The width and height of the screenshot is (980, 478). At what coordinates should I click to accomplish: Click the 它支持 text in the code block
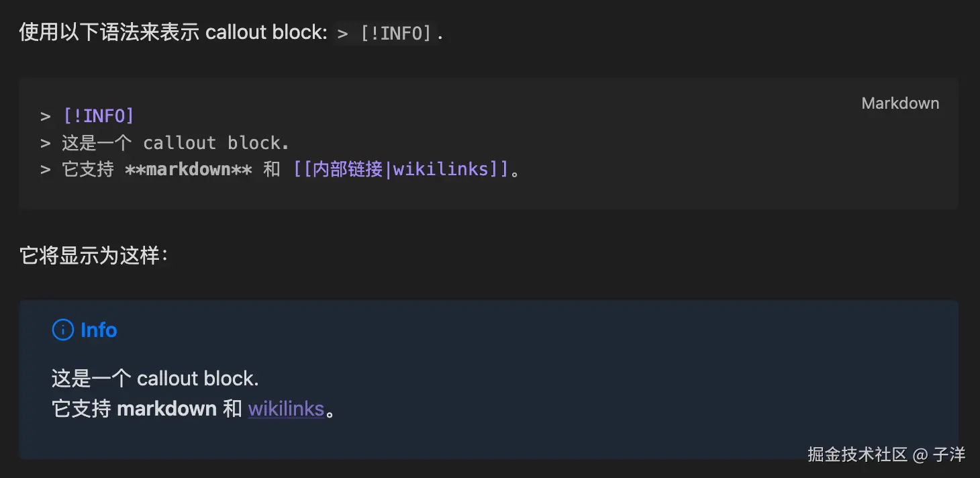click(x=88, y=169)
